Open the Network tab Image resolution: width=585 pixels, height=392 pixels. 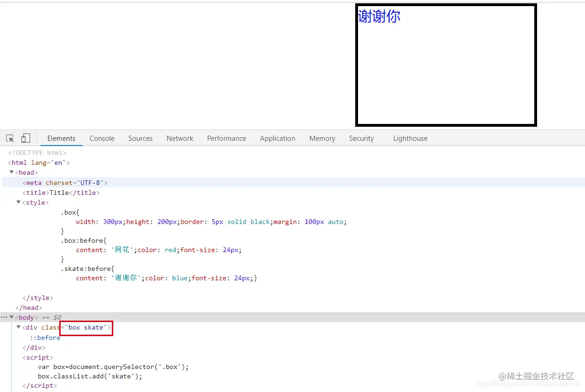coord(180,138)
